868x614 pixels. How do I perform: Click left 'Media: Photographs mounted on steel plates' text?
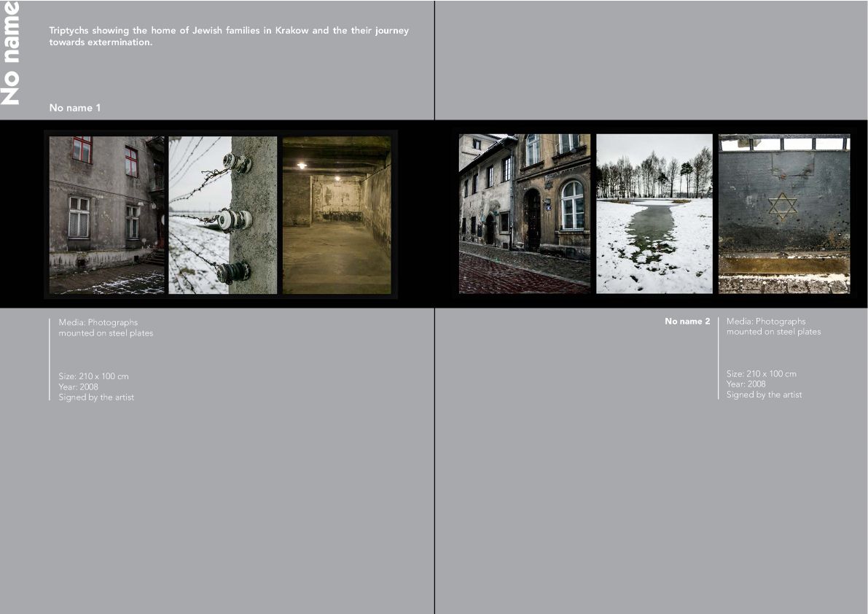(106, 327)
